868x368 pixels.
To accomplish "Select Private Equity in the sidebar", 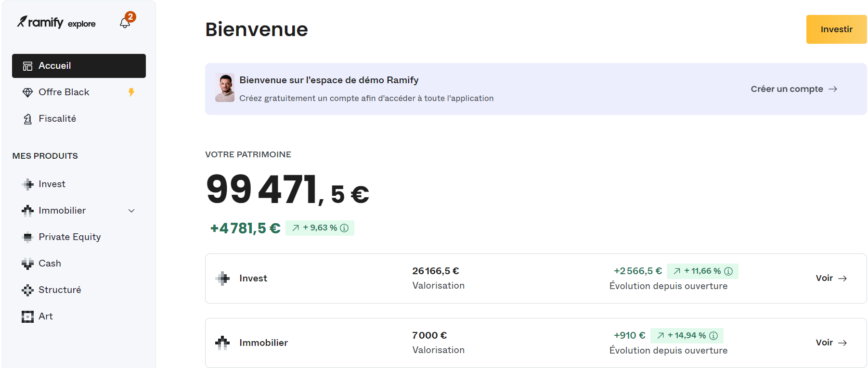I will pos(69,237).
